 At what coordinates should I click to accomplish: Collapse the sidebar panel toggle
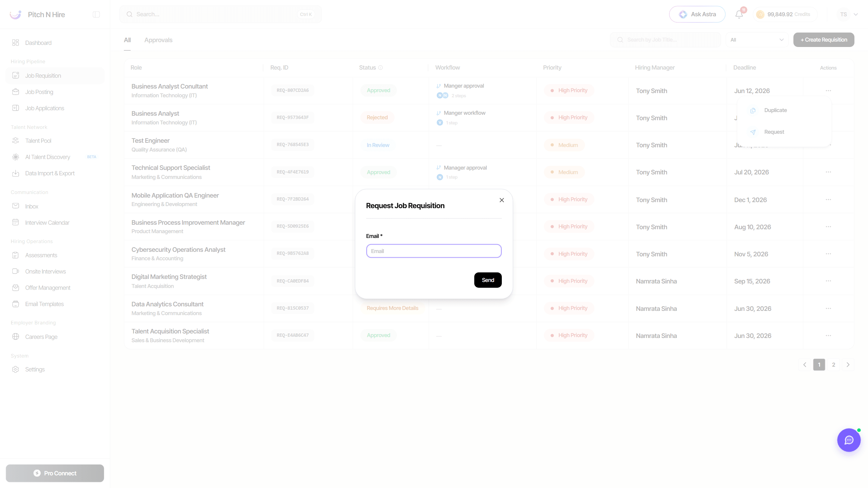coord(96,14)
